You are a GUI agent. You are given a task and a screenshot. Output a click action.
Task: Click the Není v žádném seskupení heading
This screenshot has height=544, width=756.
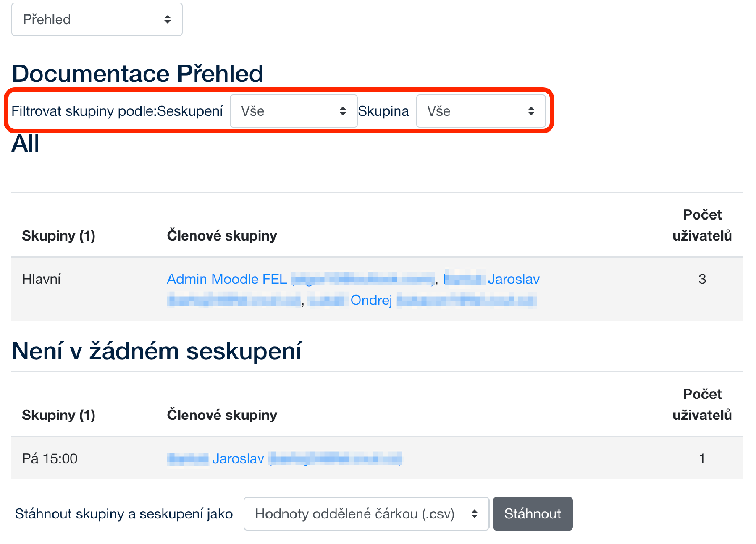156,351
